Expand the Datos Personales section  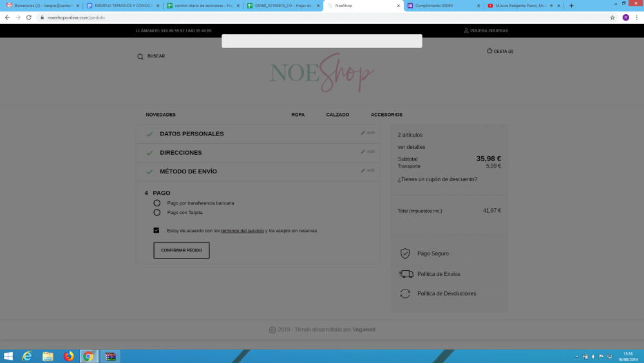pos(192,134)
